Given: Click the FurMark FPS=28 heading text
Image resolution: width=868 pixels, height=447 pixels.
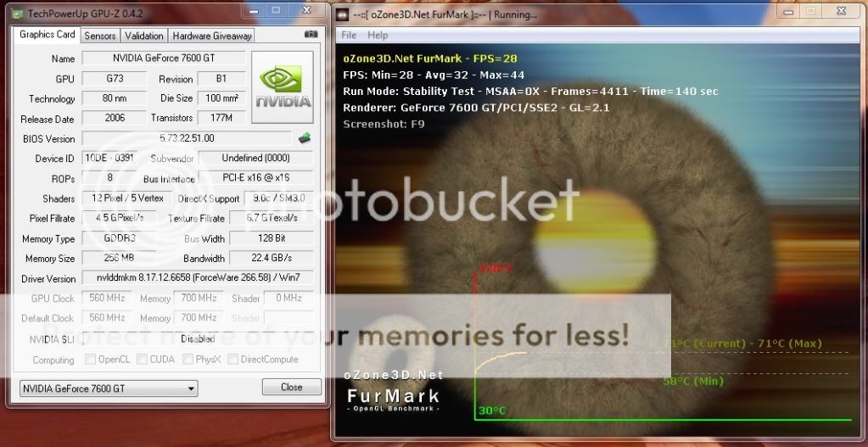Looking at the screenshot, I should [430, 59].
